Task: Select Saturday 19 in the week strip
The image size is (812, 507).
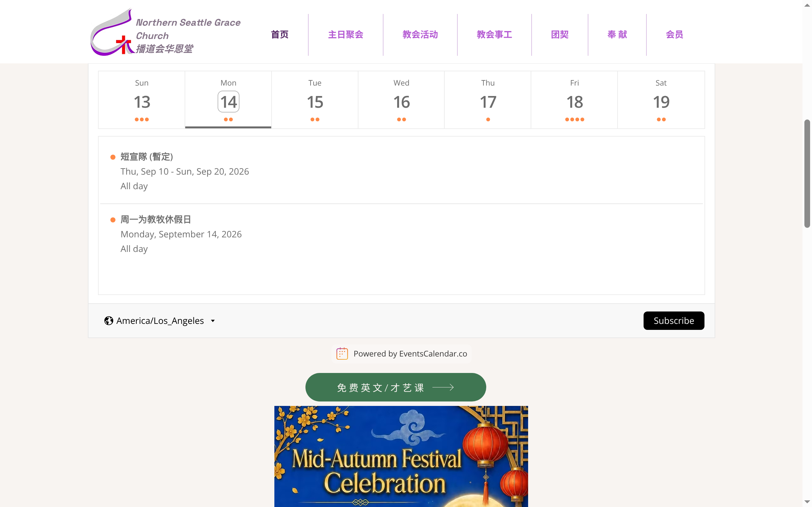Action: click(661, 99)
